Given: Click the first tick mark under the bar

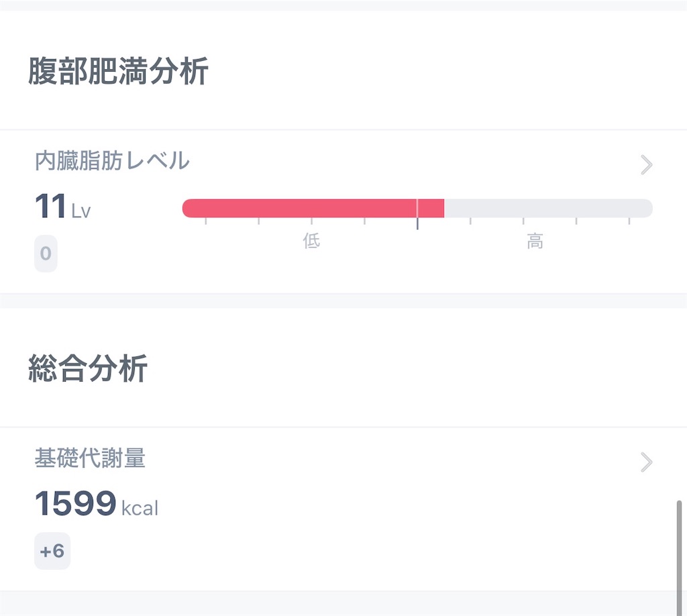Looking at the screenshot, I should click(206, 221).
